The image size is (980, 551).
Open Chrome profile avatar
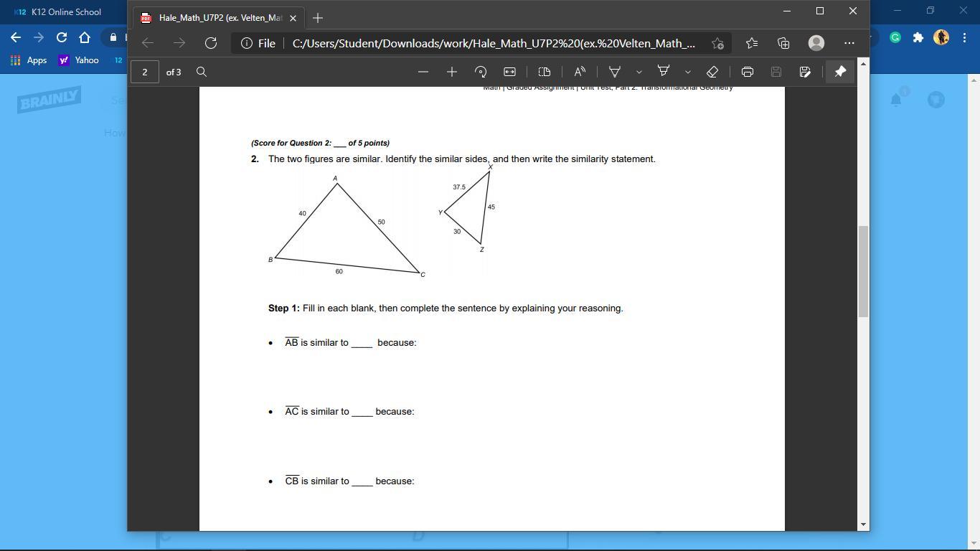point(941,37)
